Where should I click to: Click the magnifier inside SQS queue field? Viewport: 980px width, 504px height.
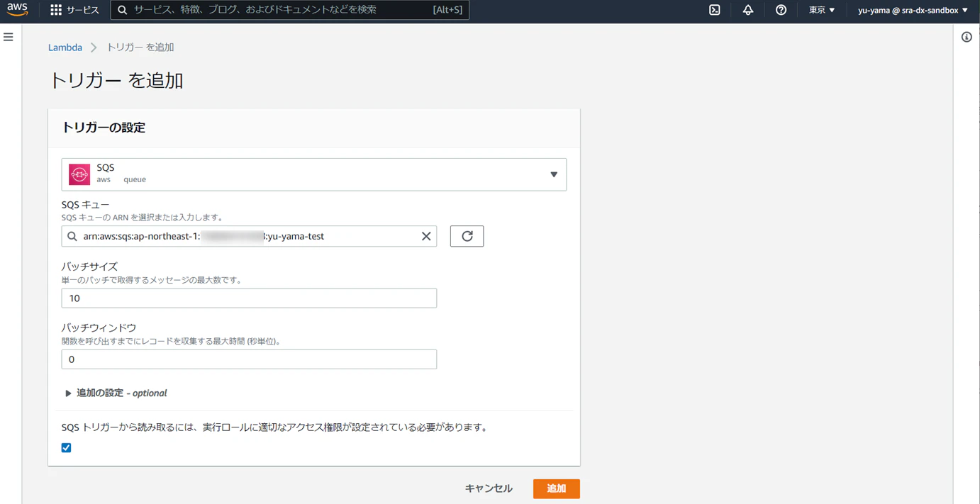point(72,236)
